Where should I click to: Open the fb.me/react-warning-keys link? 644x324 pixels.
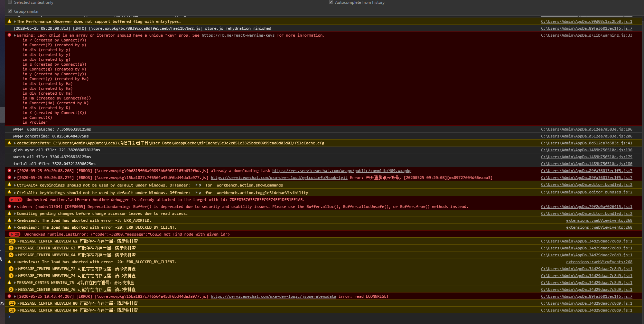[x=238, y=35]
